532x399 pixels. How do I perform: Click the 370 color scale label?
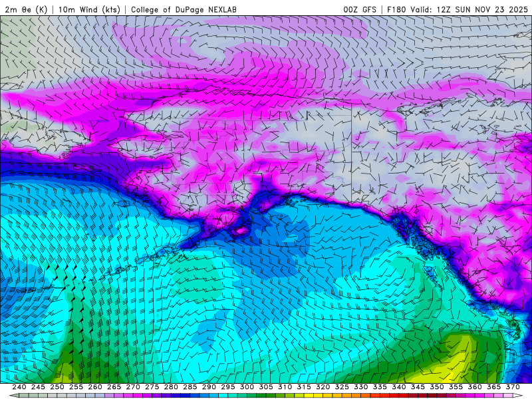tap(513, 387)
